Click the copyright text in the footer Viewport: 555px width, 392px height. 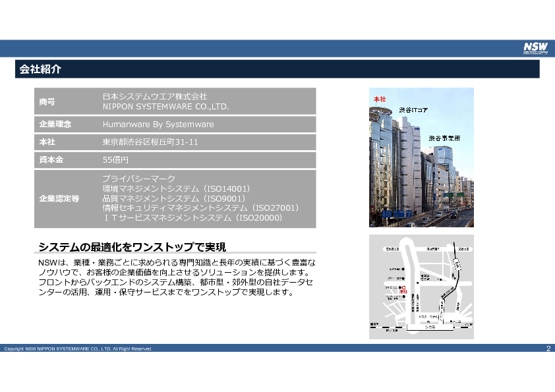coord(78,349)
